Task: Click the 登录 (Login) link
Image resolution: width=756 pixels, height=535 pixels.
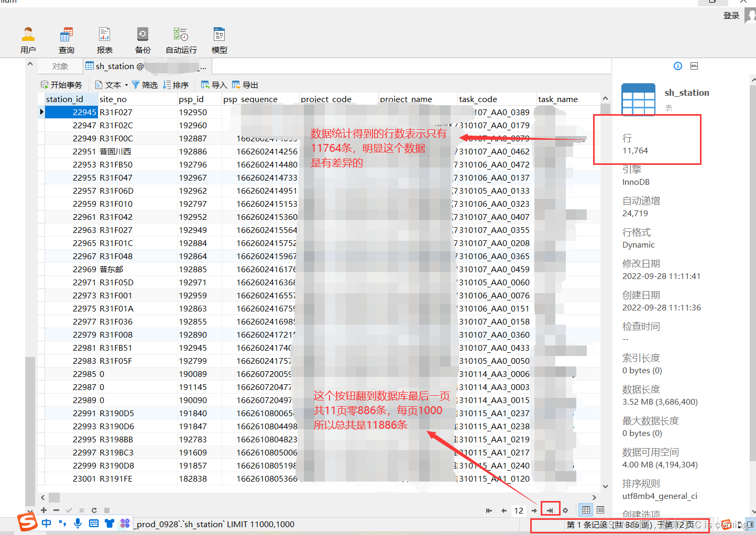Action: pyautogui.click(x=731, y=16)
